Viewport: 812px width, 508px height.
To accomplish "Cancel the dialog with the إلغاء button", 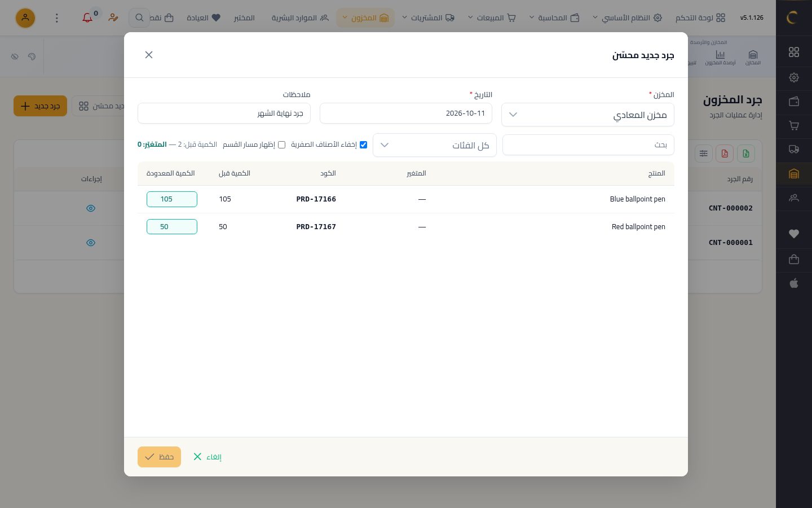I will click(x=208, y=457).
